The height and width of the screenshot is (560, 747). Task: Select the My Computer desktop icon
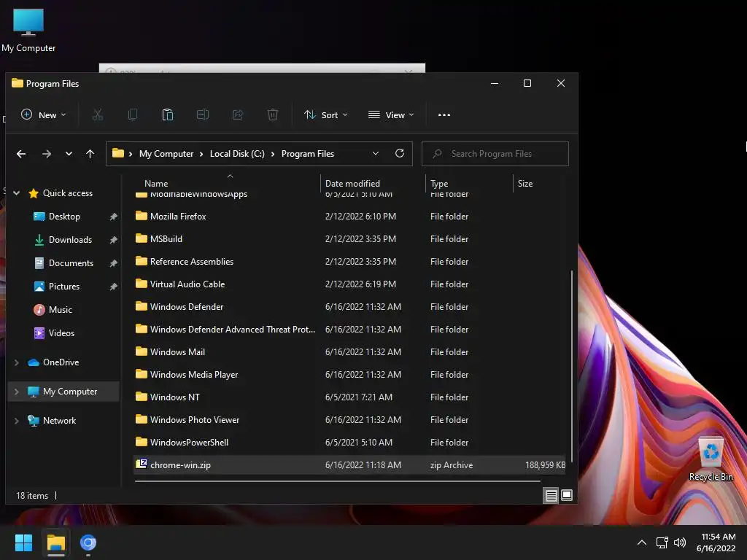pos(28,30)
